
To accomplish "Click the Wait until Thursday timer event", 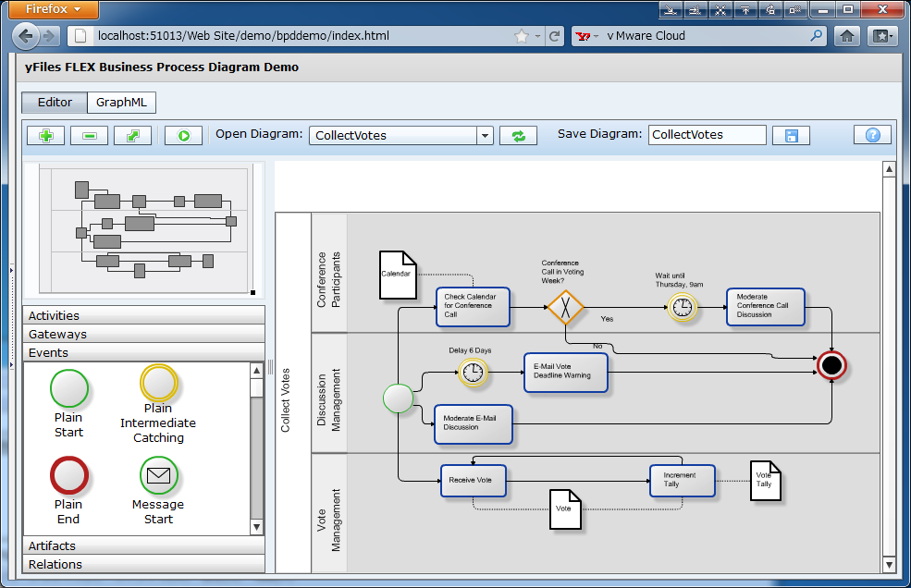I will [682, 307].
